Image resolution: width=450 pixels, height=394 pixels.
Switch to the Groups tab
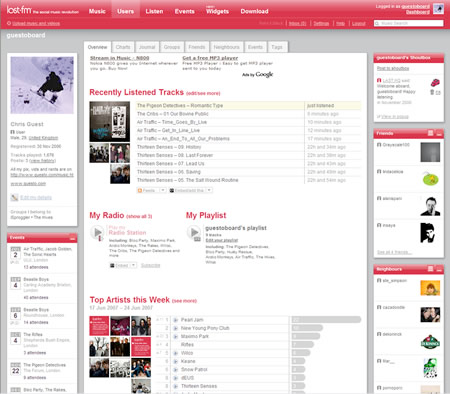click(x=172, y=47)
